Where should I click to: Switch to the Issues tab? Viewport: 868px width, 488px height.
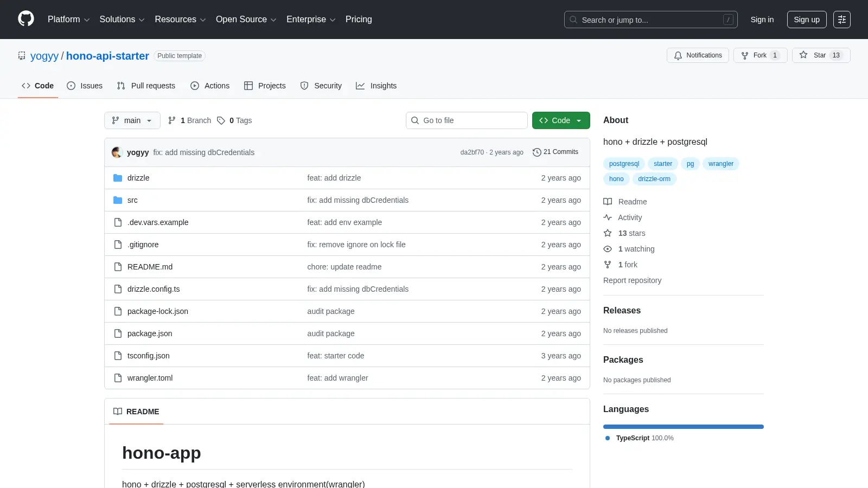click(x=85, y=86)
